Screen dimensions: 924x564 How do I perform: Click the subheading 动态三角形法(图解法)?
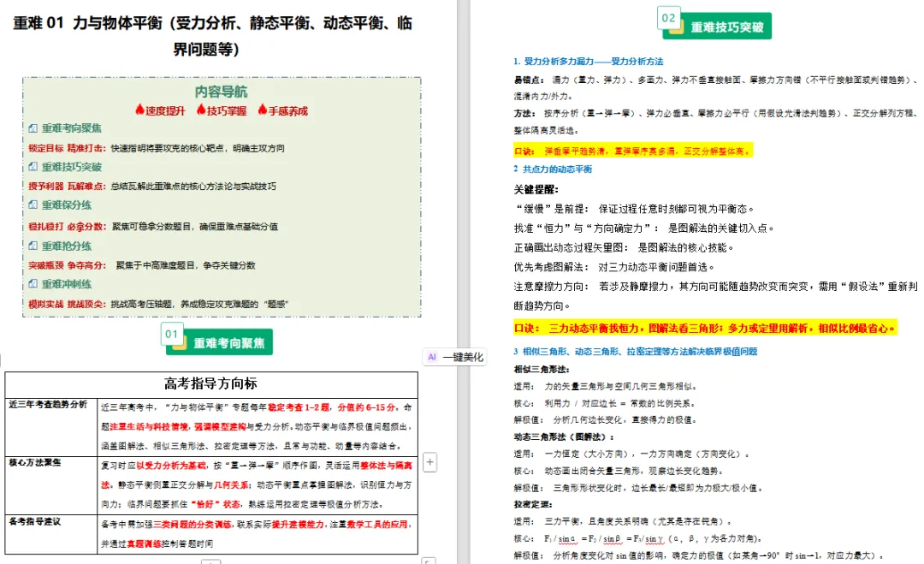click(564, 437)
